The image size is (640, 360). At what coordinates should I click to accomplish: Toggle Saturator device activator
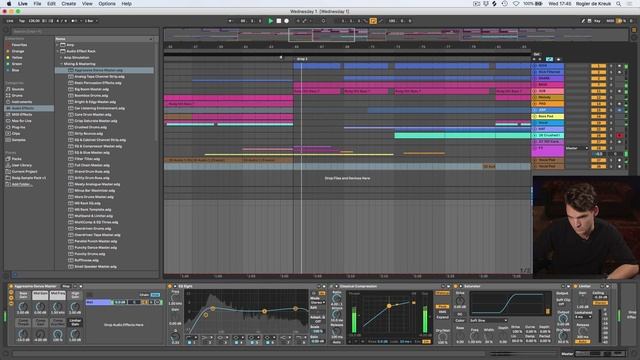click(456, 287)
